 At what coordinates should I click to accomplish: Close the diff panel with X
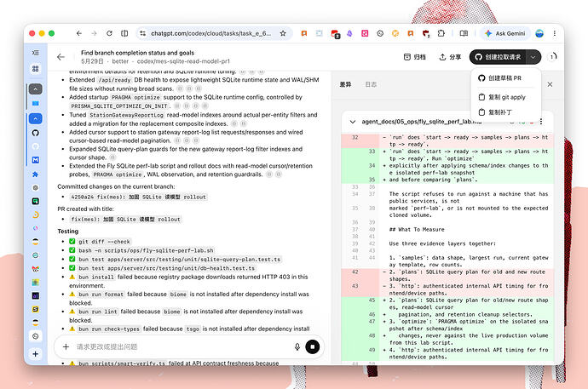tap(550, 84)
